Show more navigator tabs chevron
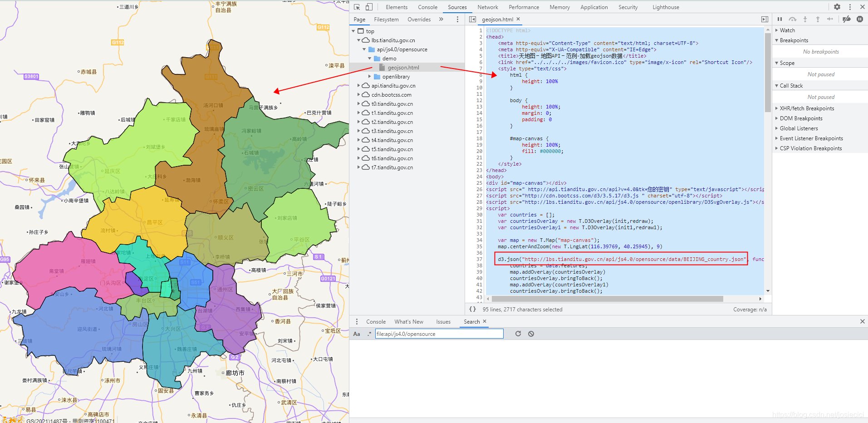This screenshot has height=423, width=868. tap(441, 20)
